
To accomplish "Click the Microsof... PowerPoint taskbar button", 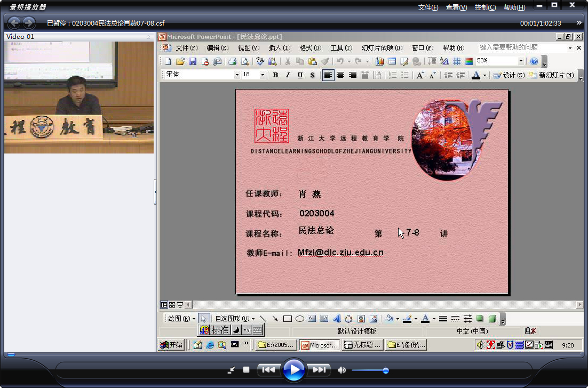I will tap(320, 345).
